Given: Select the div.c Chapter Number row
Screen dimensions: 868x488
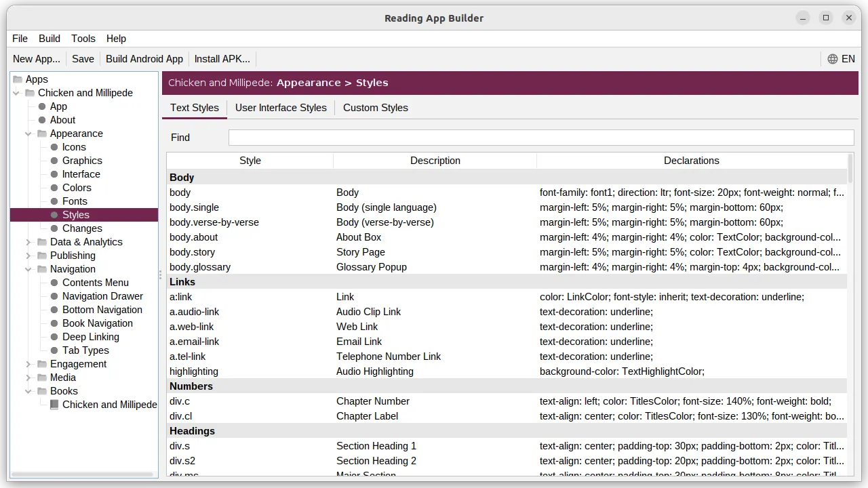Looking at the screenshot, I should tap(507, 401).
